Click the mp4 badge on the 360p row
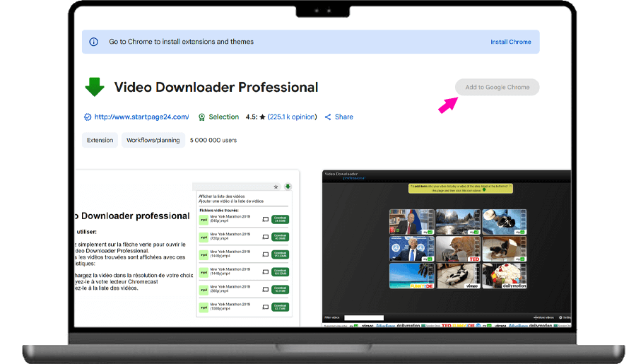This screenshot has width=636, height=364. point(204,290)
